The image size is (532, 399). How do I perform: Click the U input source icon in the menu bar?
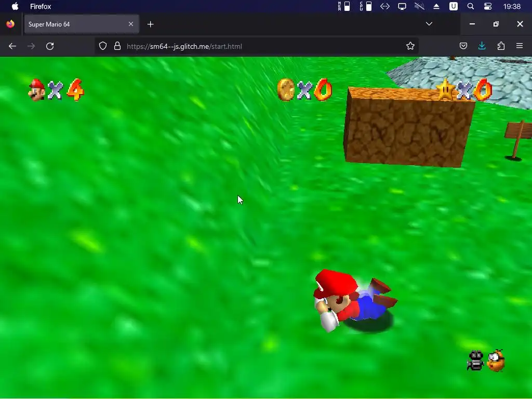[x=453, y=6]
